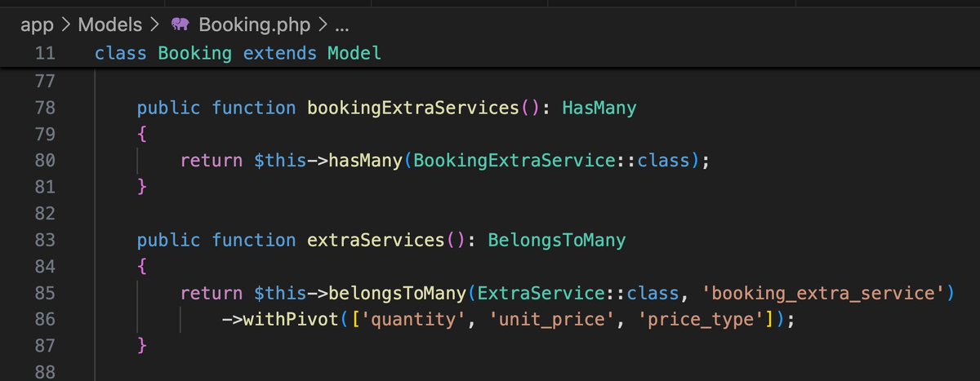The height and width of the screenshot is (381, 980).
Task: Place cursor on 'extraServices' function name
Action: pyautogui.click(x=375, y=240)
